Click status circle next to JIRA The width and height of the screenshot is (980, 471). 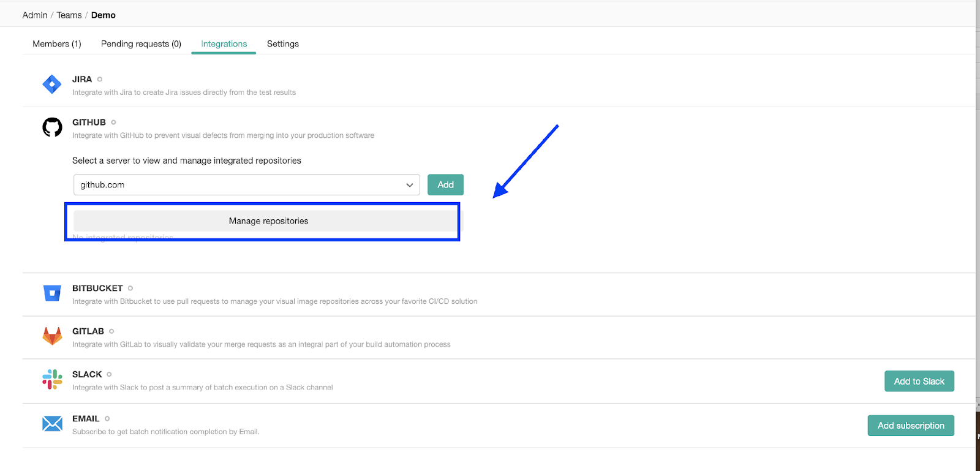(x=100, y=80)
